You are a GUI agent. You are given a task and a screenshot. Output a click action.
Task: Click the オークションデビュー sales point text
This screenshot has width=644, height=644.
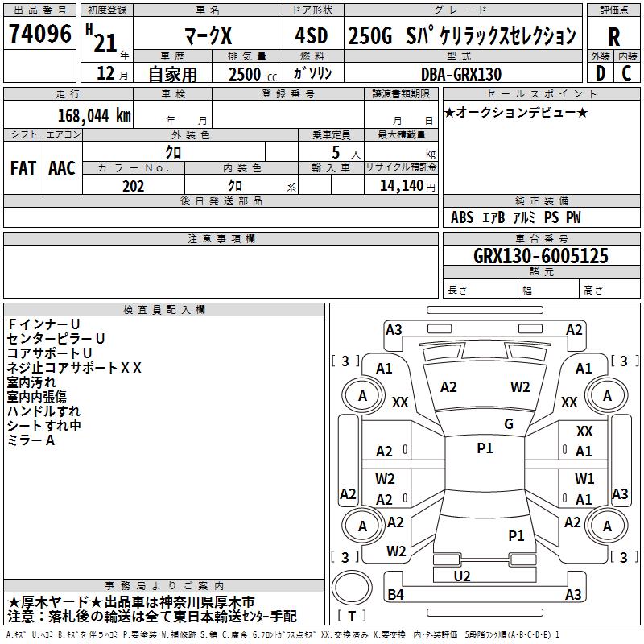(516, 113)
